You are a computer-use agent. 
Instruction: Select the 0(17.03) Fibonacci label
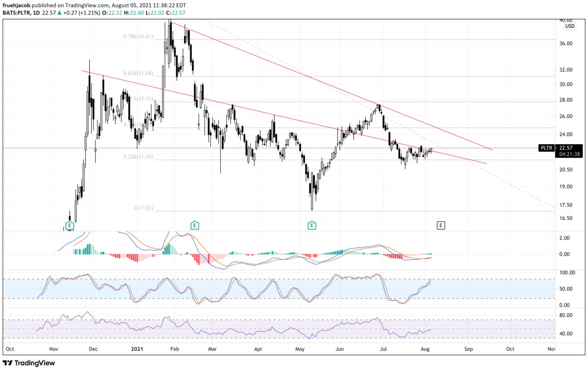coord(143,208)
